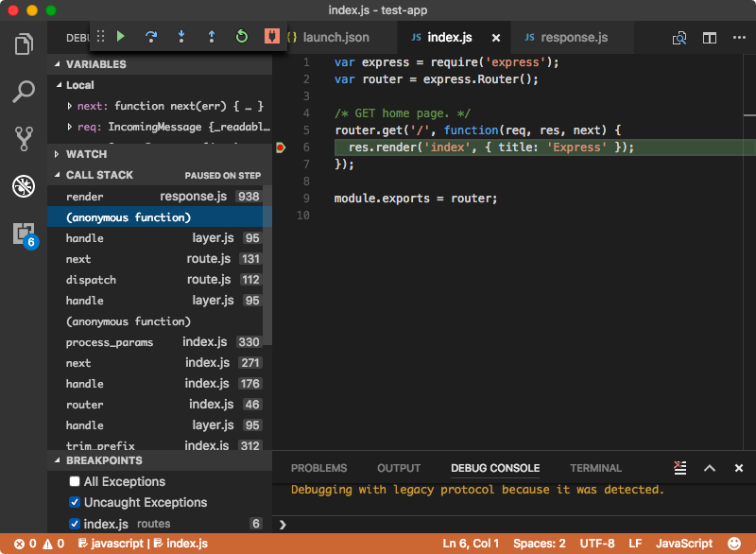756x554 pixels.
Task: Open the Extensions view with 6 badge
Action: click(x=26, y=234)
